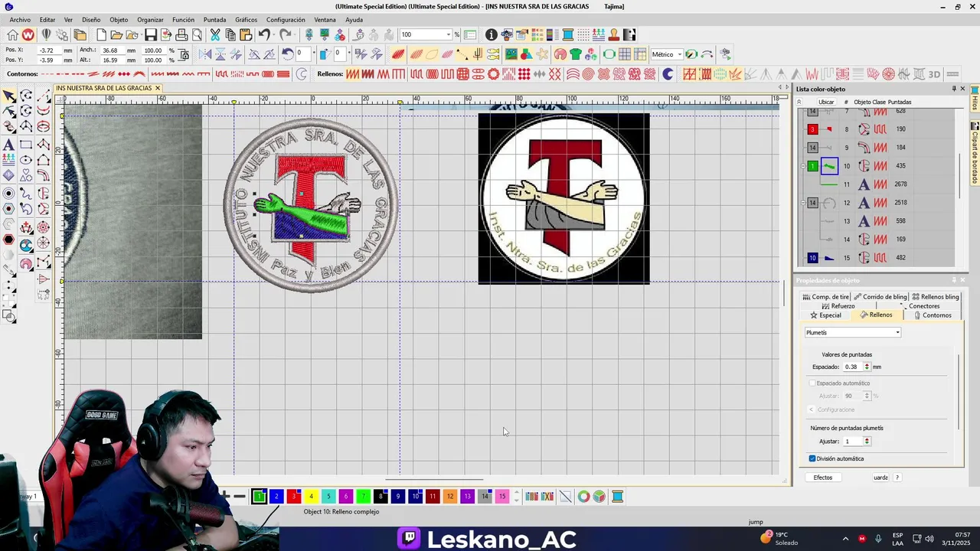The height and width of the screenshot is (551, 980).
Task: Toggle División automática checkbox
Action: [812, 458]
